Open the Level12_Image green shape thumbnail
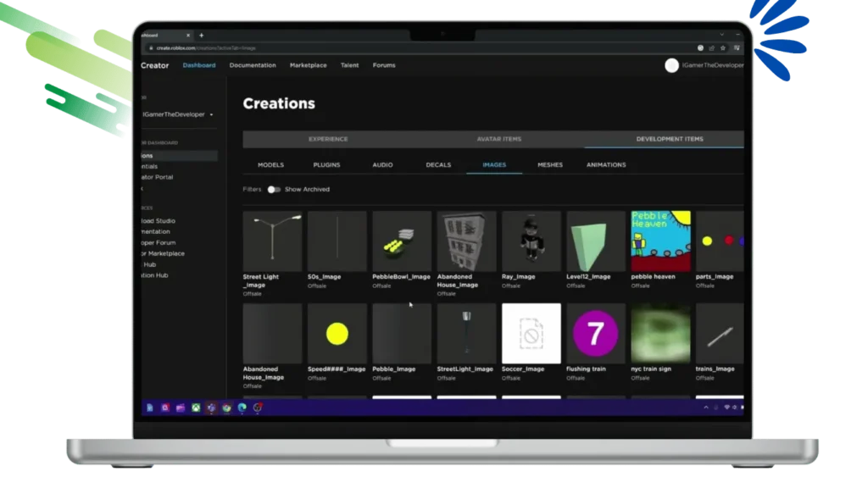 [x=596, y=241]
